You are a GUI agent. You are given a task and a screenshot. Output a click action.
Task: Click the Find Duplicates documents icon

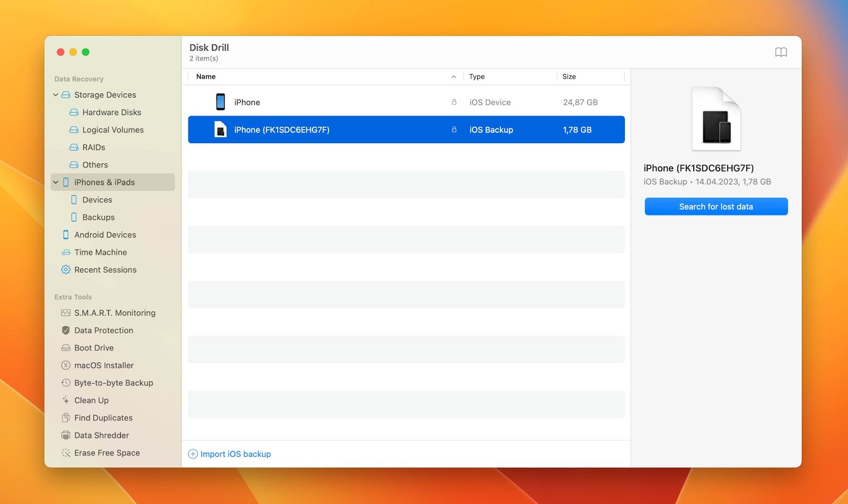[66, 418]
